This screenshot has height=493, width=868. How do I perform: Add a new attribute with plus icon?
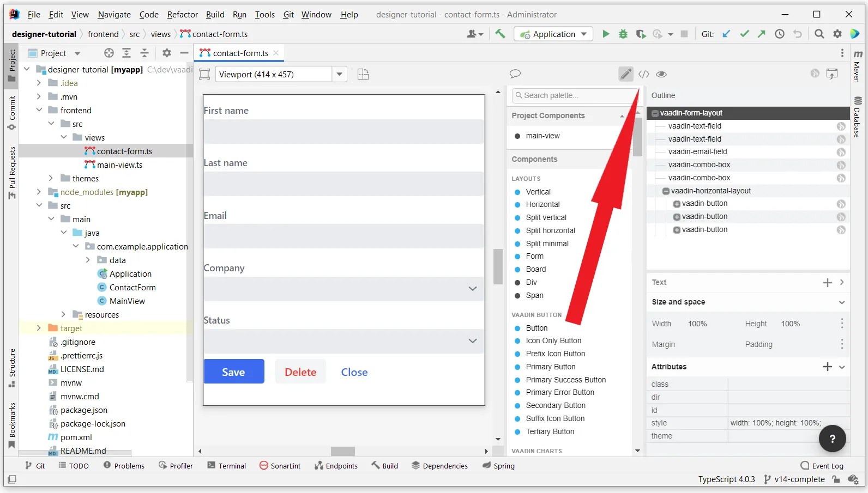tap(828, 367)
